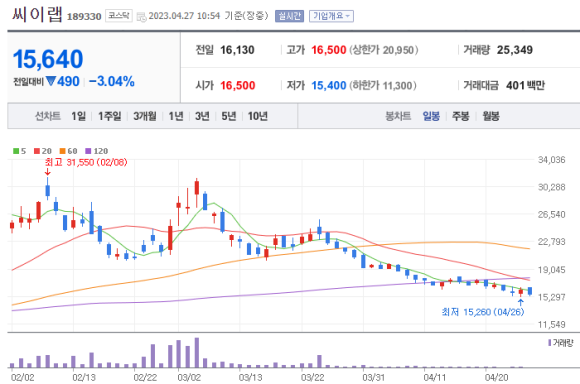
Task: Click the blue down-triangle price change icon
Action: 51,81
